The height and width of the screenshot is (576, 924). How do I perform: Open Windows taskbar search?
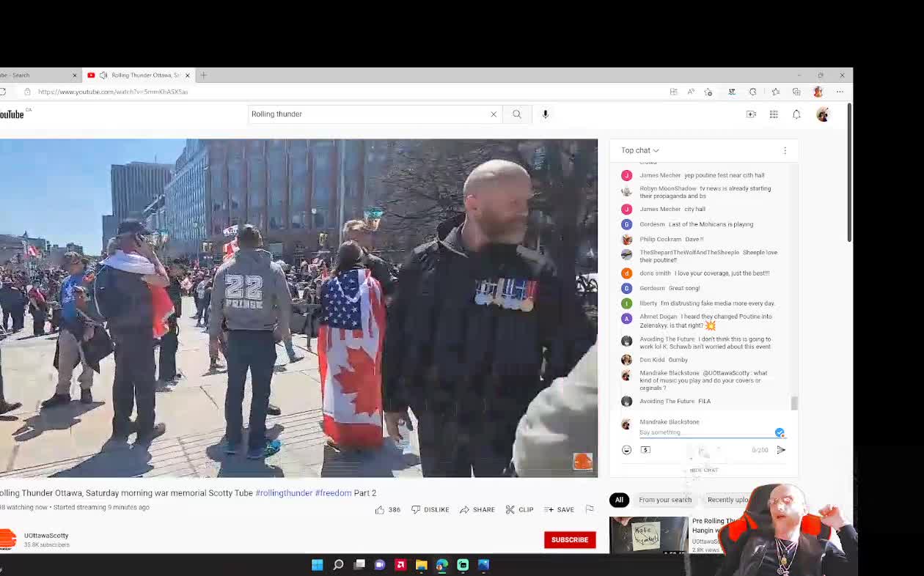click(338, 565)
